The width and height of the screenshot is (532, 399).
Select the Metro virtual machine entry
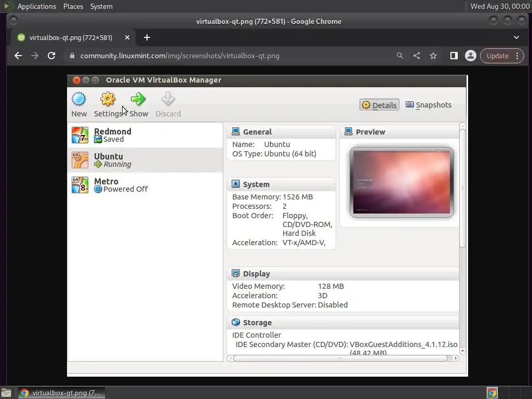click(145, 185)
